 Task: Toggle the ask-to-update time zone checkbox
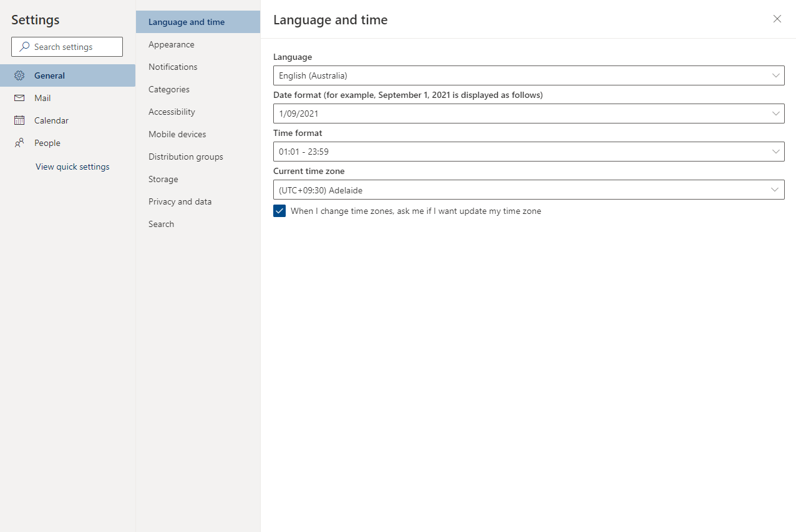click(x=279, y=211)
